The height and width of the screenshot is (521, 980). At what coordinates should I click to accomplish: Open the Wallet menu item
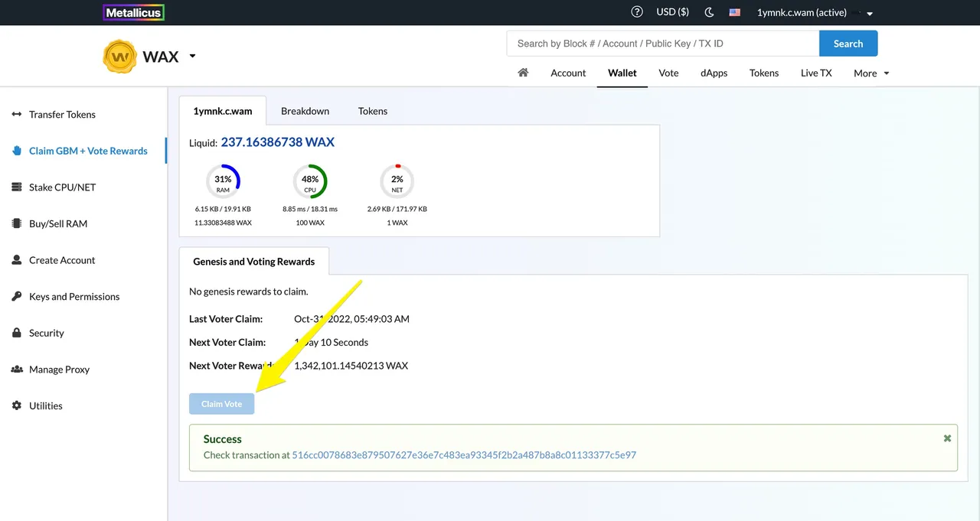click(622, 73)
